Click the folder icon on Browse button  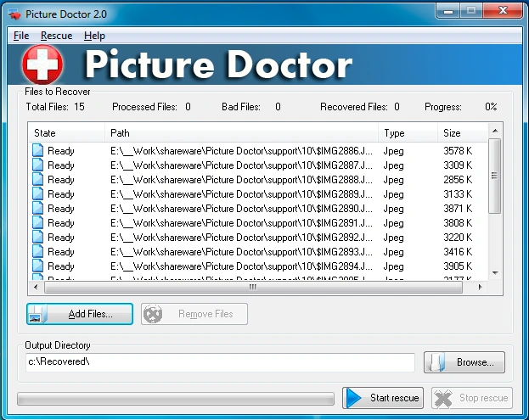436,362
